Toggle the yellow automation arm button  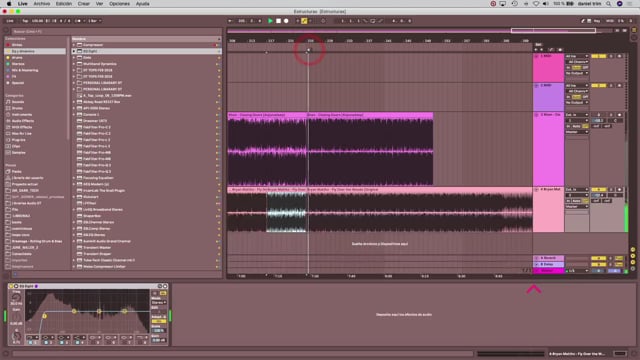pyautogui.click(x=304, y=21)
